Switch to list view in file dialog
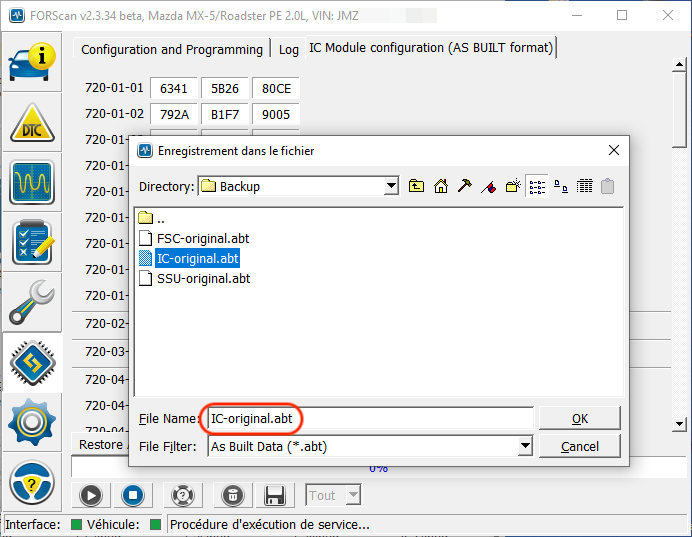 point(537,186)
